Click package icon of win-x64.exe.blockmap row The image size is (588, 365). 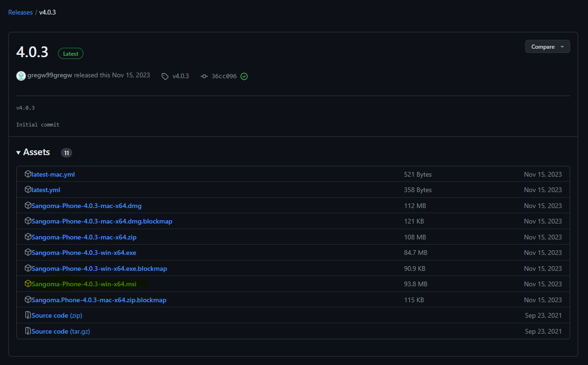click(28, 268)
